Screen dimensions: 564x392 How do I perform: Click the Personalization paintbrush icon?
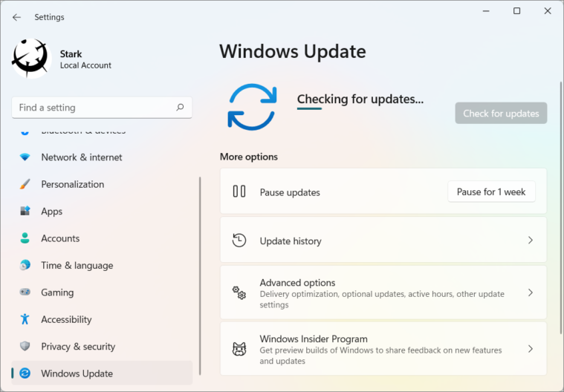25,184
